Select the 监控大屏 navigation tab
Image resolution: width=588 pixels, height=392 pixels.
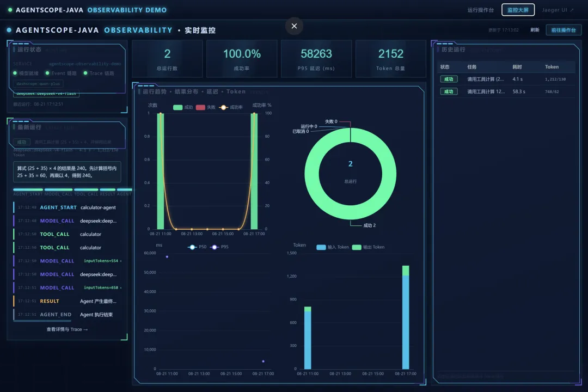(518, 10)
